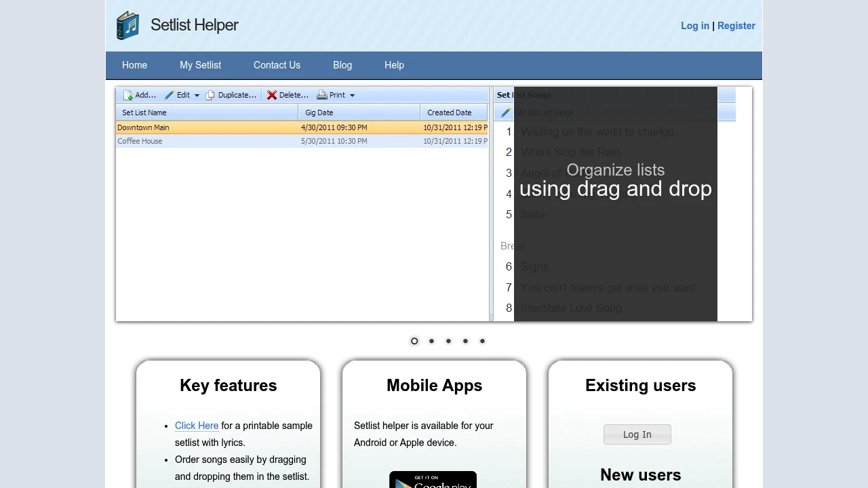This screenshot has height=488, width=868.
Task: Click the Mobile Apps heading
Action: tap(435, 385)
